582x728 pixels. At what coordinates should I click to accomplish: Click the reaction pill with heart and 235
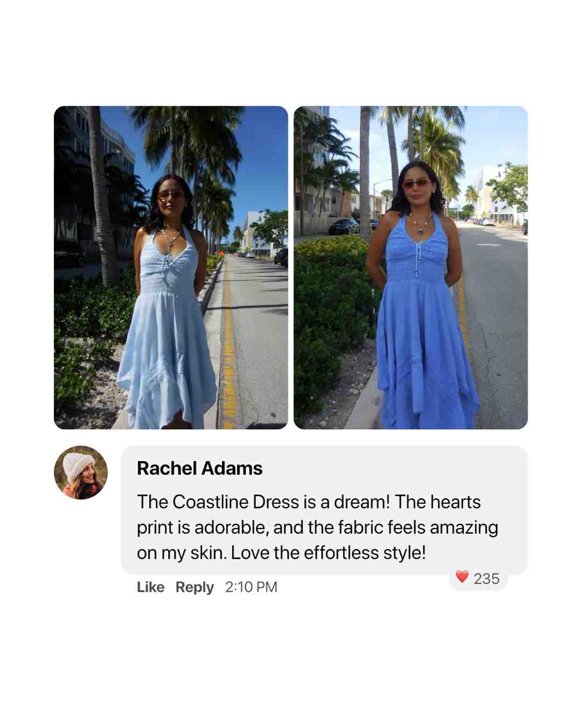coord(479,579)
